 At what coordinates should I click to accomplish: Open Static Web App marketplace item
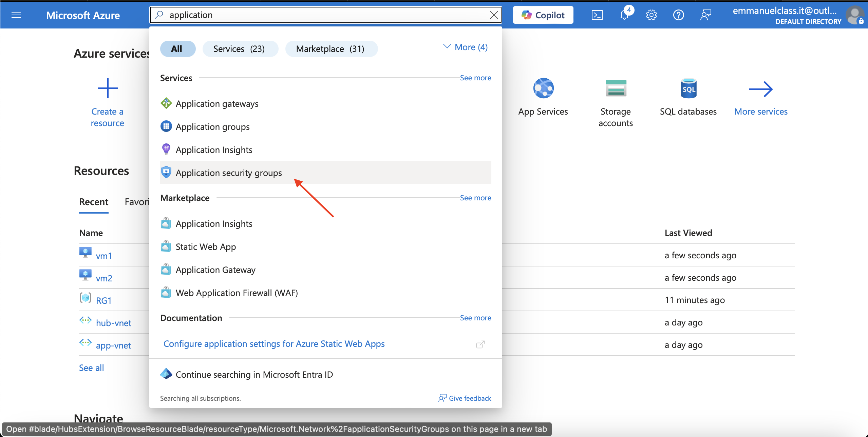(326, 247)
